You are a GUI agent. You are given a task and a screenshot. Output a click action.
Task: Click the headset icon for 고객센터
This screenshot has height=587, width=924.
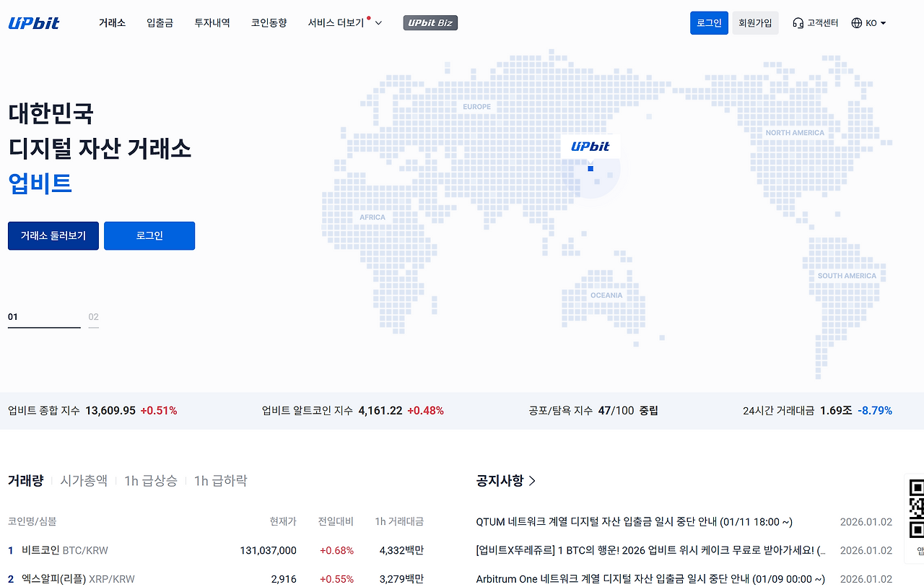point(798,23)
